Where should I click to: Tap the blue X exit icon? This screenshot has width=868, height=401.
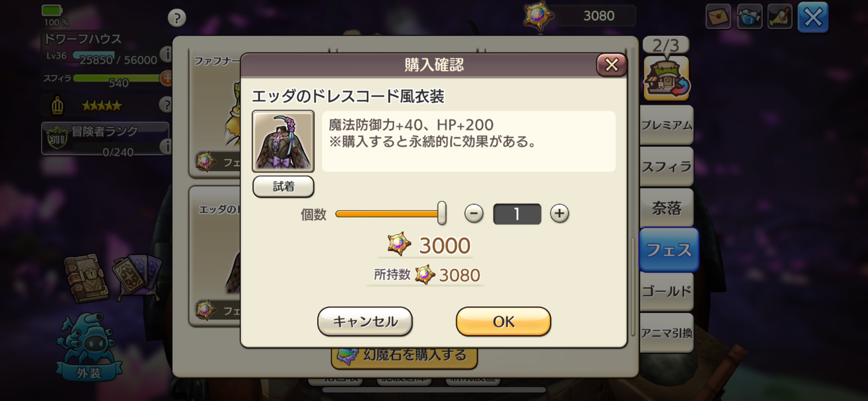(x=813, y=17)
